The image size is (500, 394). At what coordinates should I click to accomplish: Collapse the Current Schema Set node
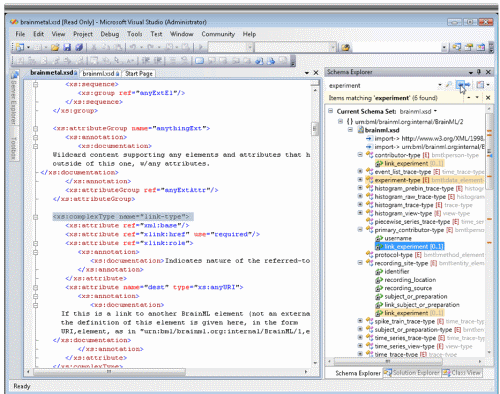pos(330,111)
